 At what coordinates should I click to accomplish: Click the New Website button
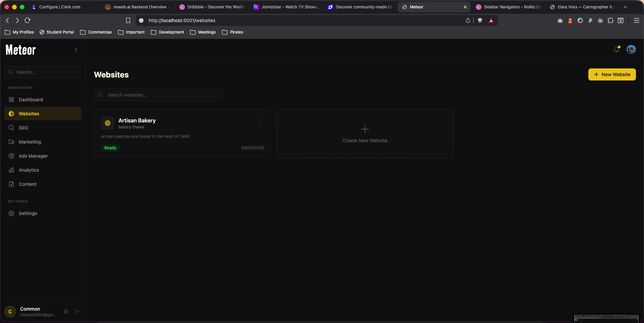[x=612, y=74]
